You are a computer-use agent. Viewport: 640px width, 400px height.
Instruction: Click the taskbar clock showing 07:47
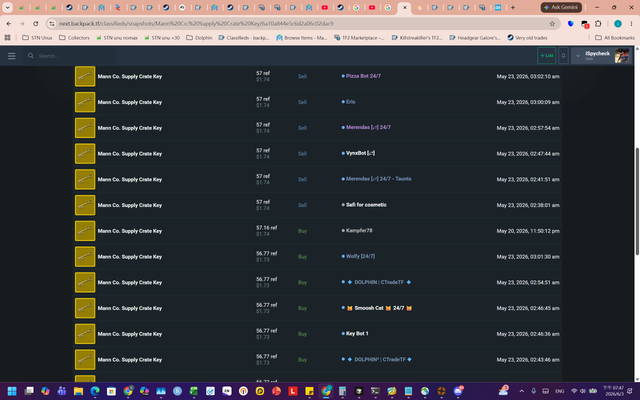613,391
